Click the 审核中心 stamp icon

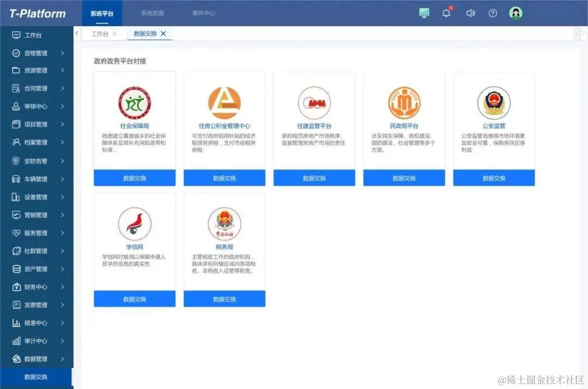16,106
